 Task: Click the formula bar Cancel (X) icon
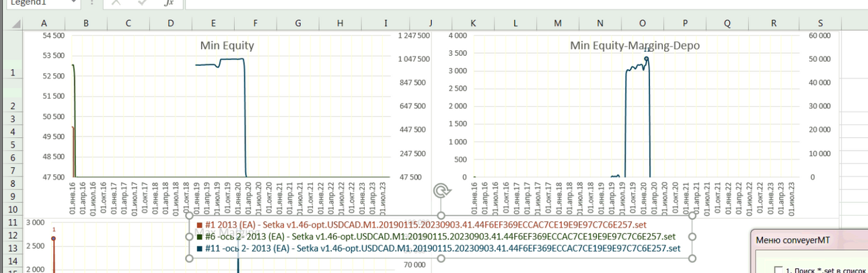click(x=116, y=3)
